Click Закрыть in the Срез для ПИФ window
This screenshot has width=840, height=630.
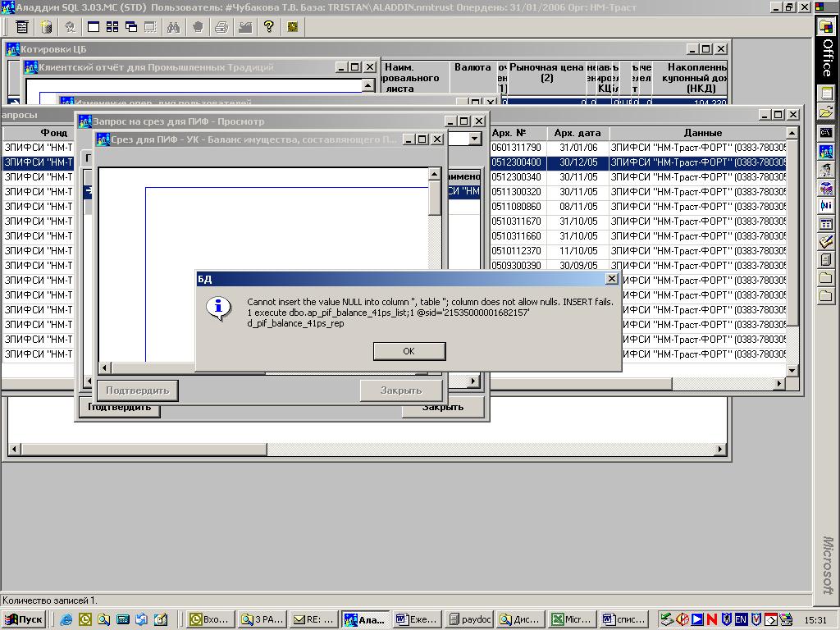coord(401,390)
